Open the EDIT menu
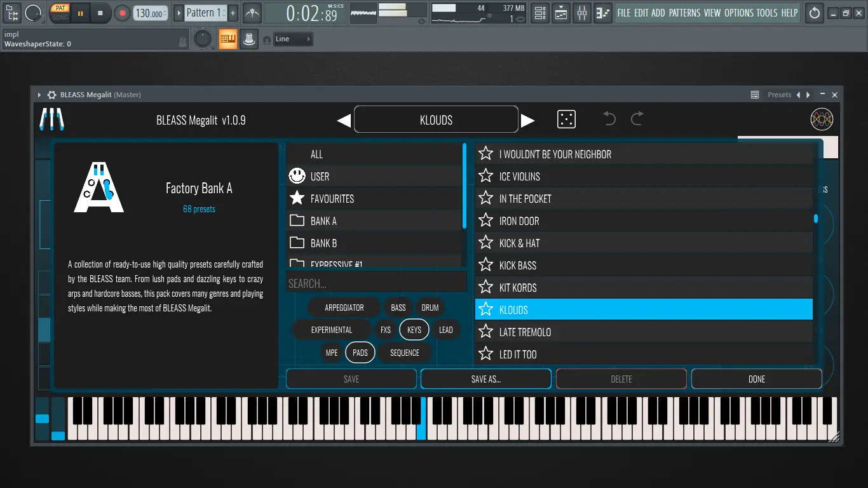 641,13
